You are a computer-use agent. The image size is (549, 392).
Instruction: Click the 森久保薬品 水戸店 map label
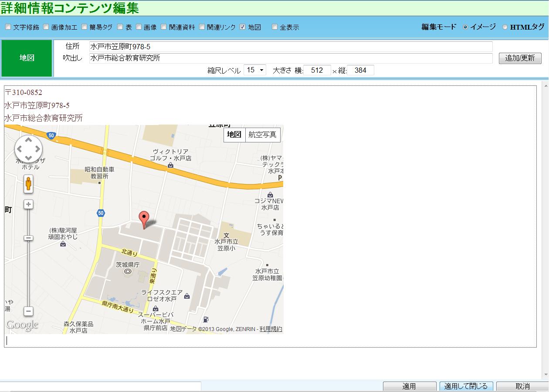tap(78, 327)
